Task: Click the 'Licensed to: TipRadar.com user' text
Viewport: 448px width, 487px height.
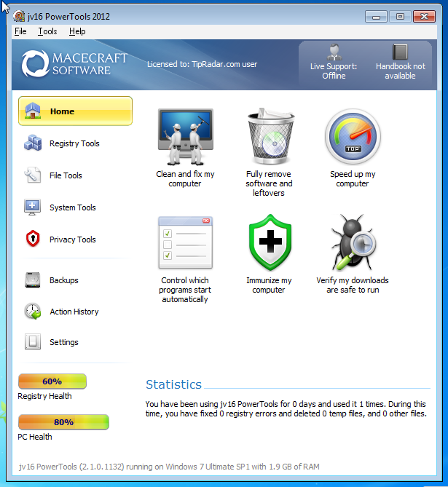Action: [202, 64]
